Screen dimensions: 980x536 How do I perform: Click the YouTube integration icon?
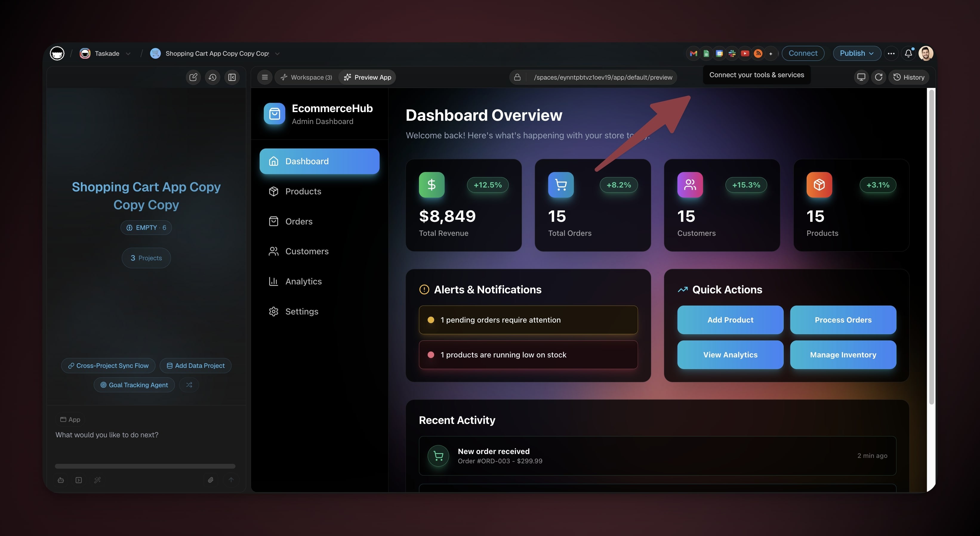745,54
